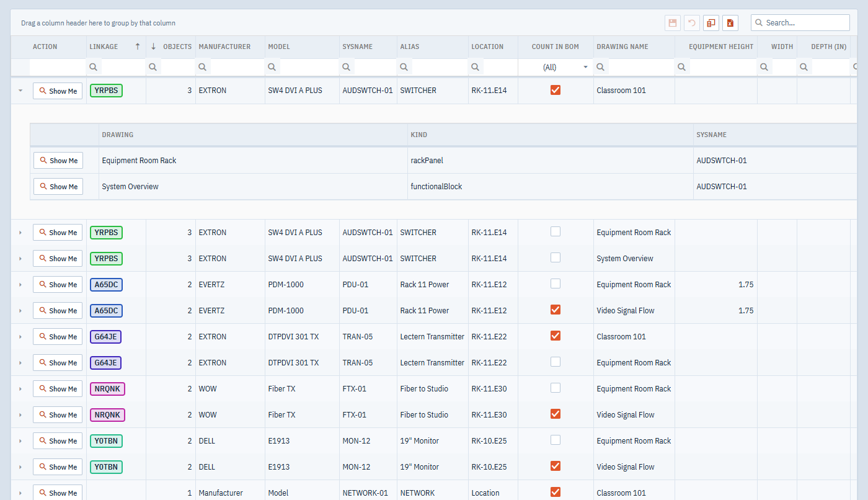Uncheck Count in BOM for G64JE Classroom 101
868x500 pixels.
556,336
